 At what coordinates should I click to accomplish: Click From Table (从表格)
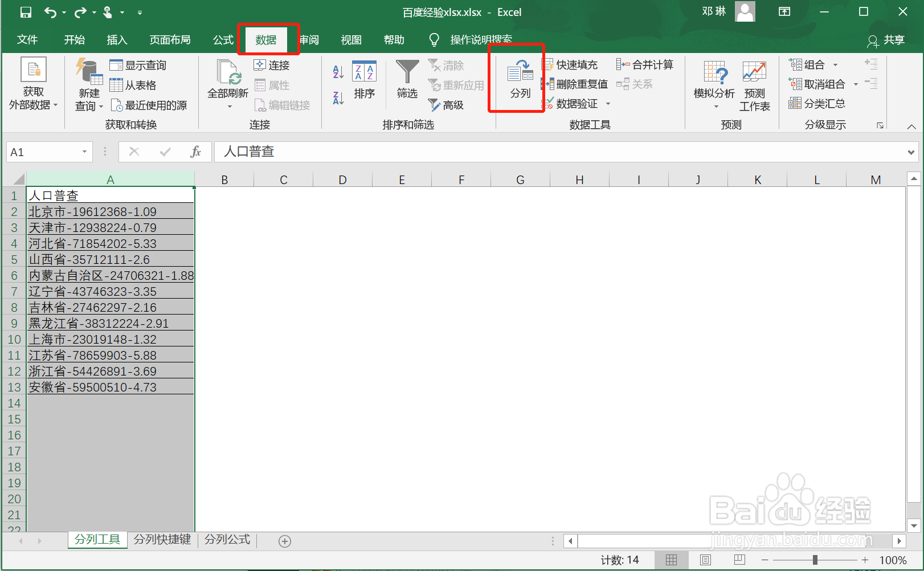click(x=133, y=85)
